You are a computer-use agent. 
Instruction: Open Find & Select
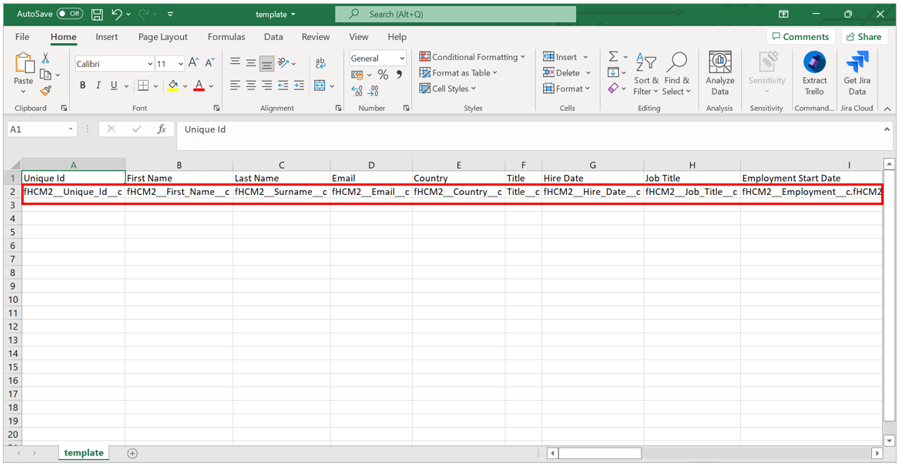[x=676, y=74]
